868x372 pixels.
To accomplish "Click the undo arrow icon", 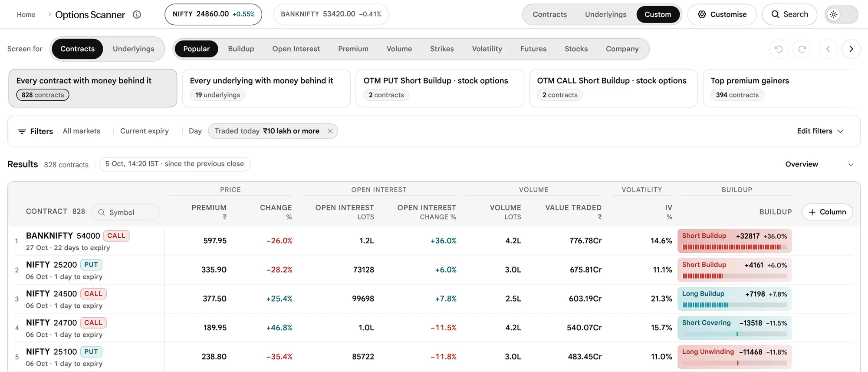I will 779,49.
